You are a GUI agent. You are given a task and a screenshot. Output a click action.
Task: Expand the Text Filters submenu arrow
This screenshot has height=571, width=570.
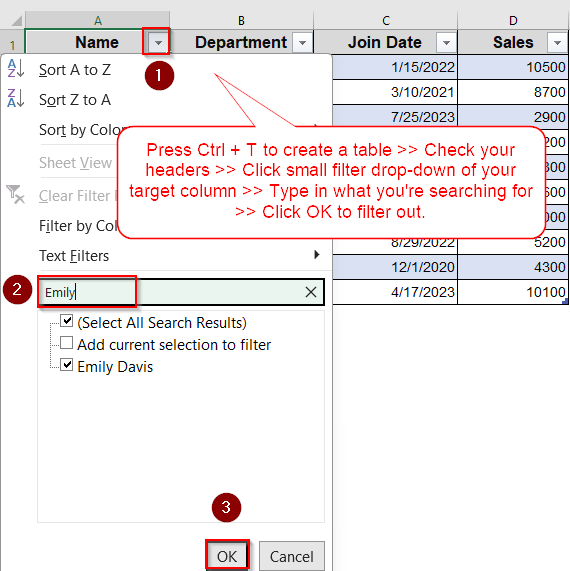click(317, 255)
